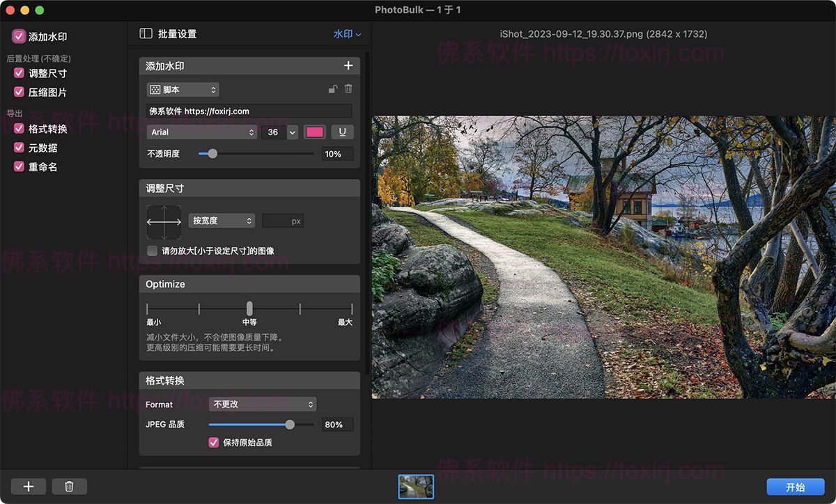This screenshot has width=836, height=504.
Task: Click the 开始 button
Action: [x=795, y=487]
